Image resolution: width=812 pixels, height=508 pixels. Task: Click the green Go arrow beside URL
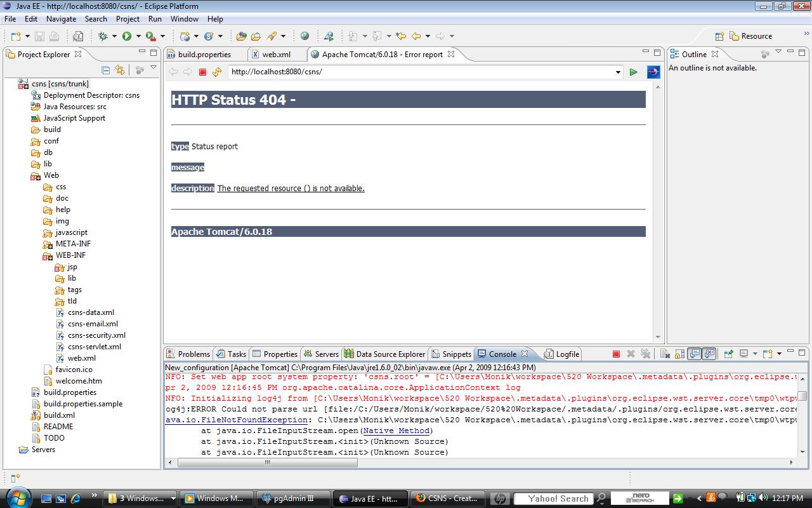[x=633, y=72]
